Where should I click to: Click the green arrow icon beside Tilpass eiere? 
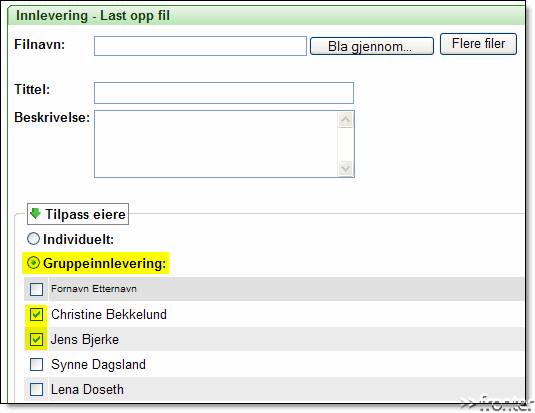[35, 214]
